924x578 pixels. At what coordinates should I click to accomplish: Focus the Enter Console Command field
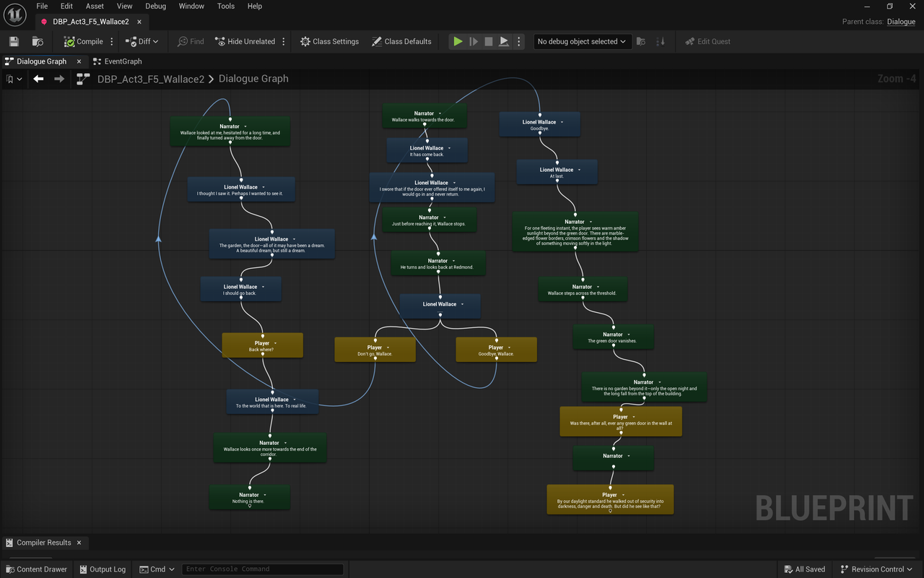pos(263,569)
